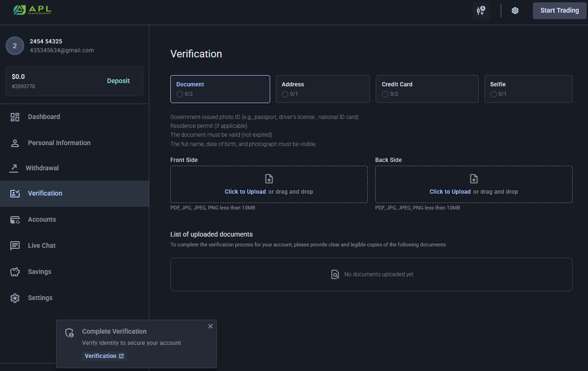The image size is (588, 371).
Task: Click Back Side upload area
Action: [x=474, y=184]
